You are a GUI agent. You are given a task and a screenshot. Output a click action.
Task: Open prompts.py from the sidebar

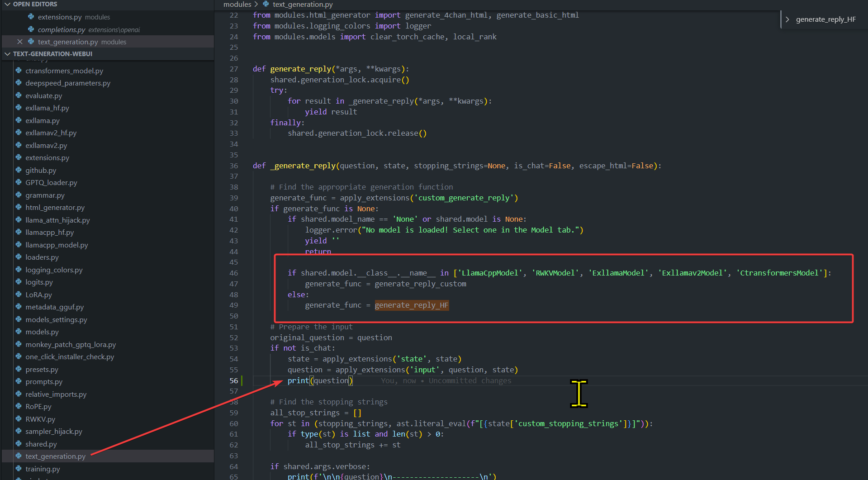point(43,381)
